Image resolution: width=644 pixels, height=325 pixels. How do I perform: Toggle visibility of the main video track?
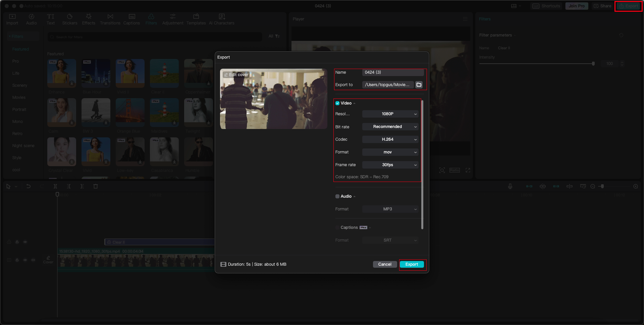[25, 260]
